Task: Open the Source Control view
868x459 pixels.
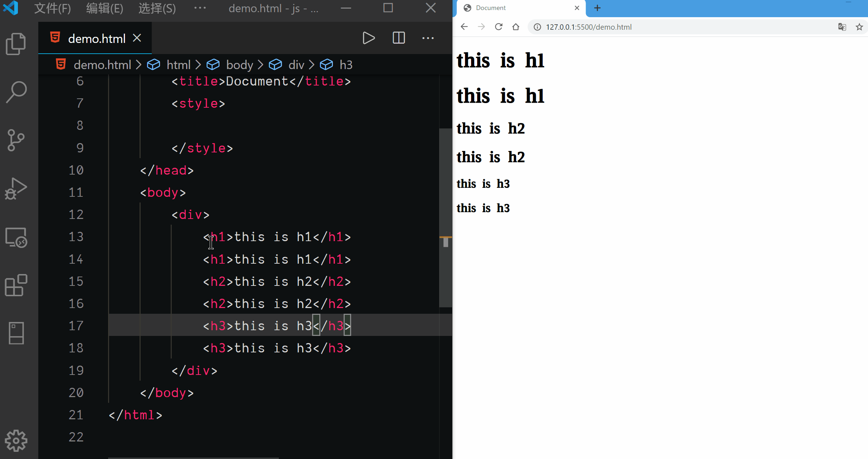Action: (x=16, y=140)
